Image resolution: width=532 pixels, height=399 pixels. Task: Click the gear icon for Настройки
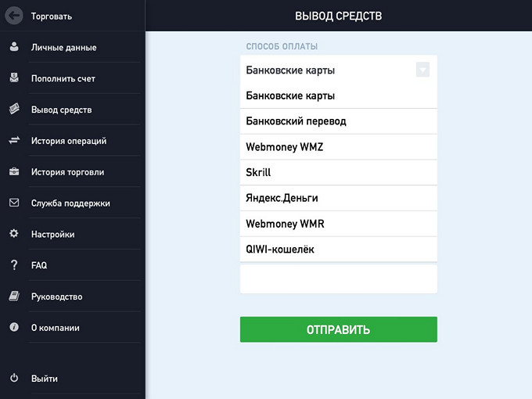[x=14, y=234]
